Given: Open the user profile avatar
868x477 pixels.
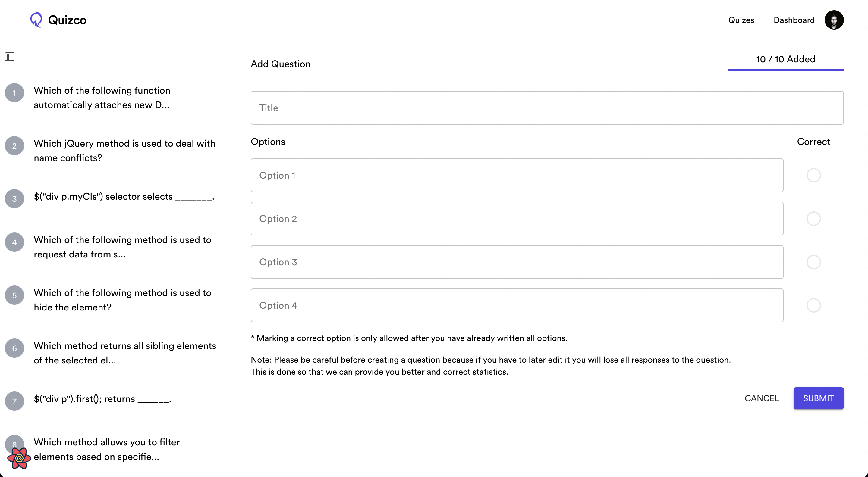Looking at the screenshot, I should [x=834, y=20].
